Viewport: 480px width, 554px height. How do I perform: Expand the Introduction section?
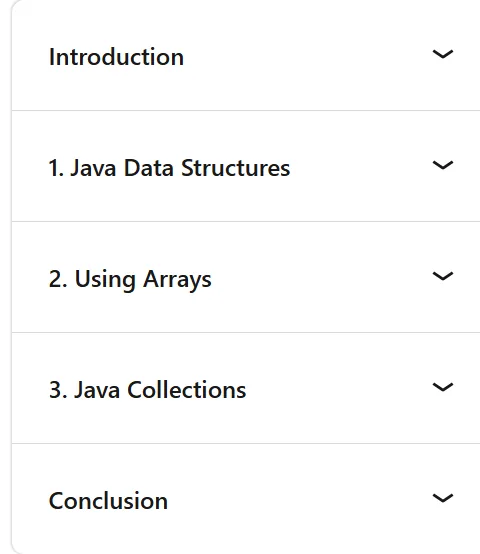tap(246, 56)
